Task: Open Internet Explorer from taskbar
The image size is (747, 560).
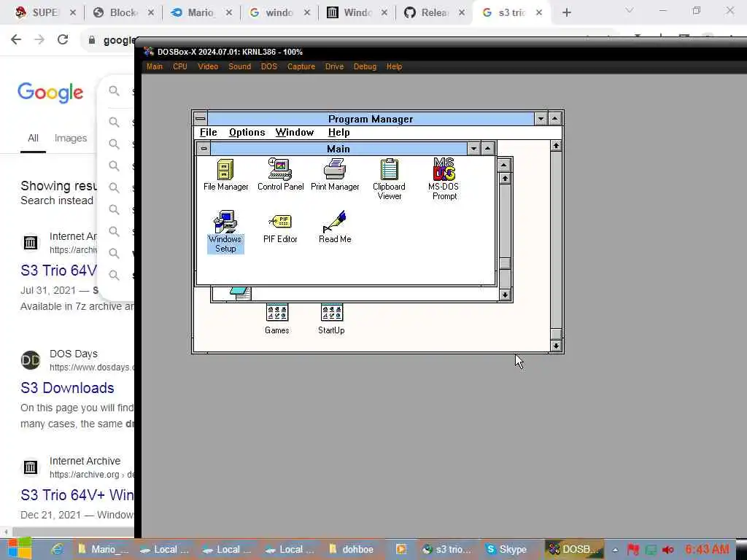Action: 57,549
